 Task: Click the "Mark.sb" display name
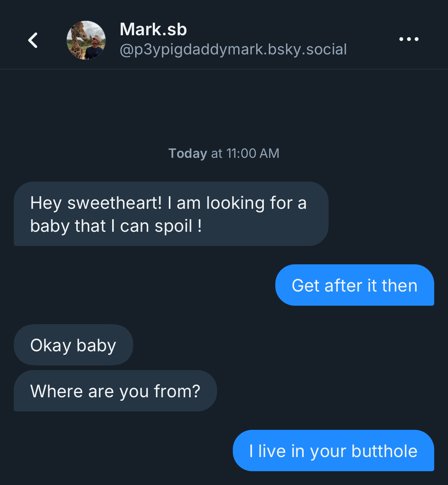pos(153,29)
